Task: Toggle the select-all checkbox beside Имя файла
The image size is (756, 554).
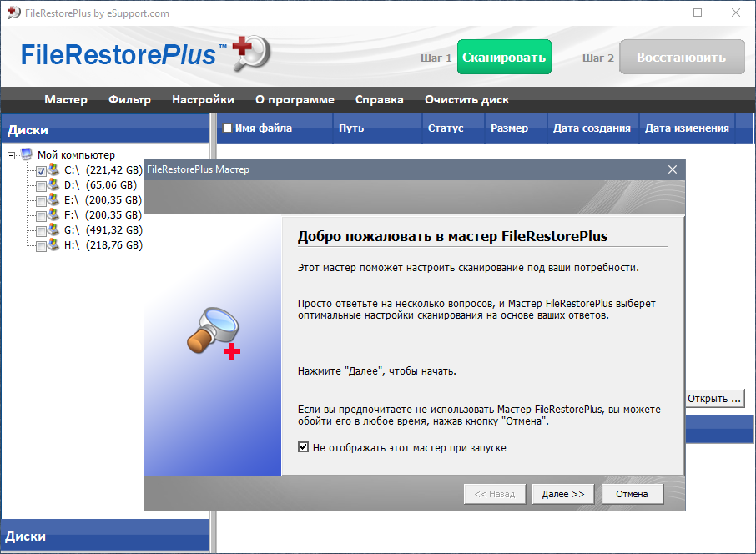Action: (x=227, y=128)
